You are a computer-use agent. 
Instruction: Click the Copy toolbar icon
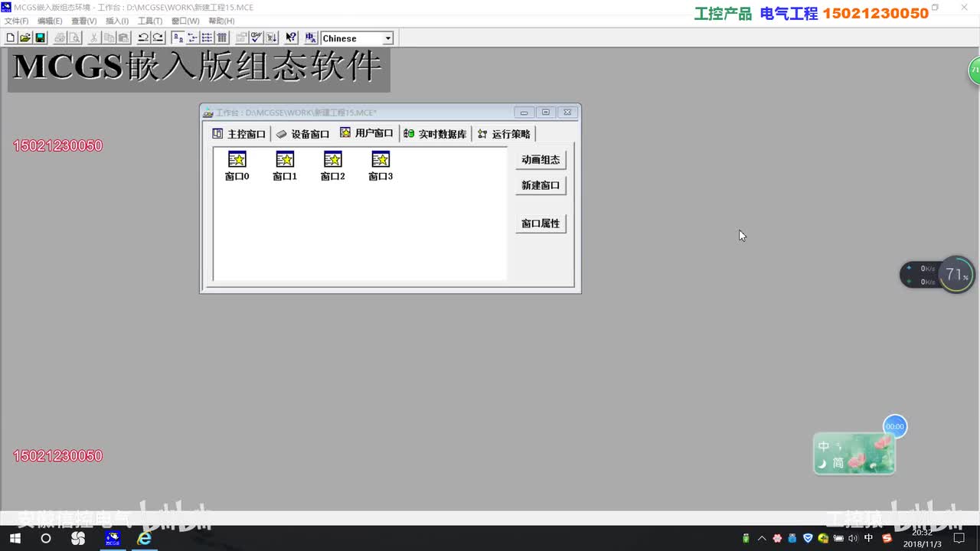[x=109, y=37]
